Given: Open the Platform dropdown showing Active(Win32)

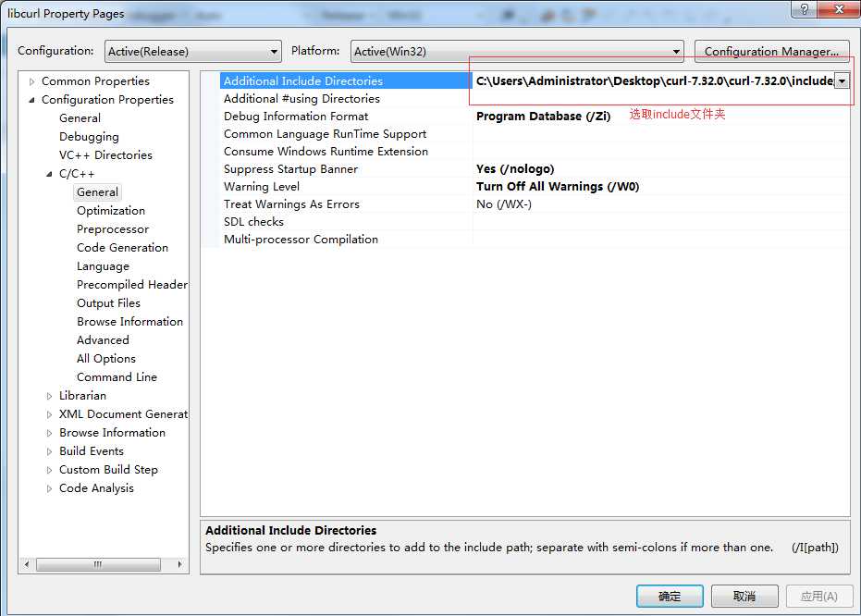Looking at the screenshot, I should click(517, 51).
